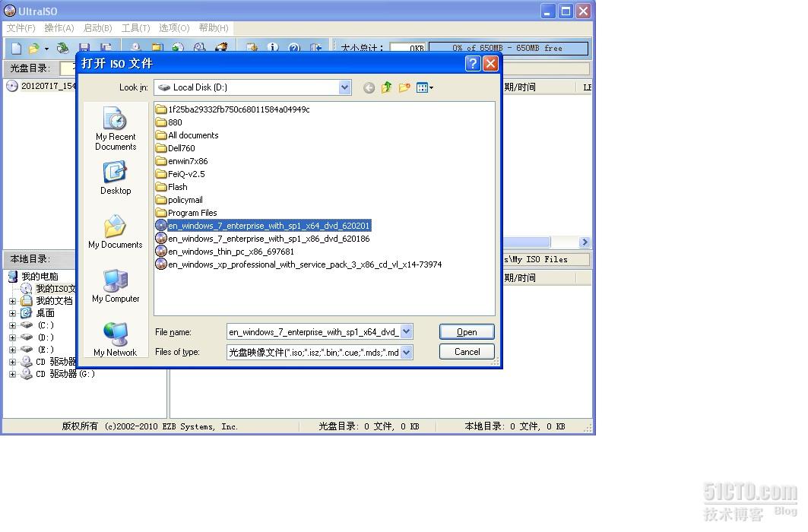This screenshot has width=808, height=532.
Task: Open the 文件(F) menu
Action: click(21, 28)
